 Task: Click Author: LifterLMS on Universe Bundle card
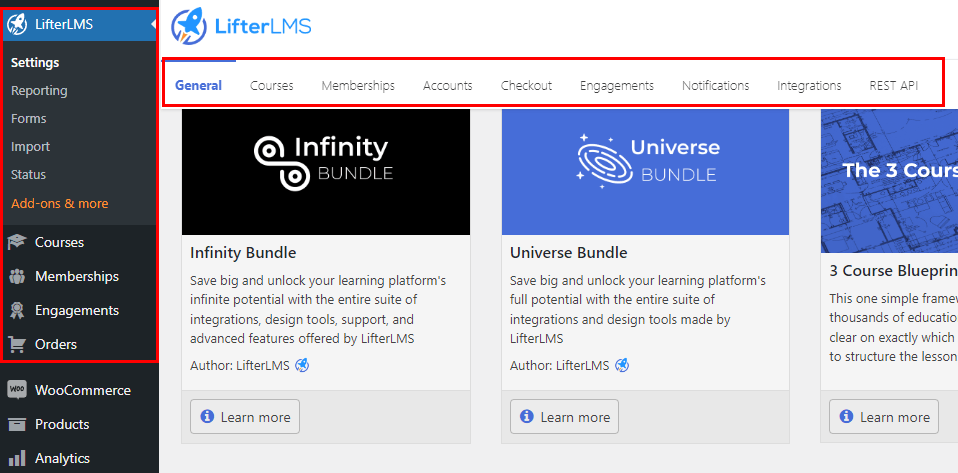pyautogui.click(x=560, y=366)
